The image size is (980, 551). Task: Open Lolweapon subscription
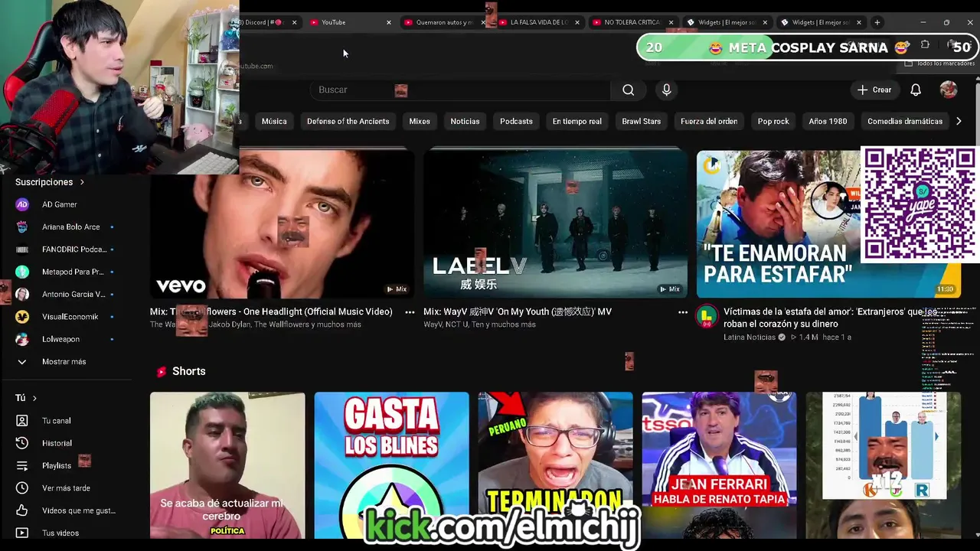(x=65, y=339)
